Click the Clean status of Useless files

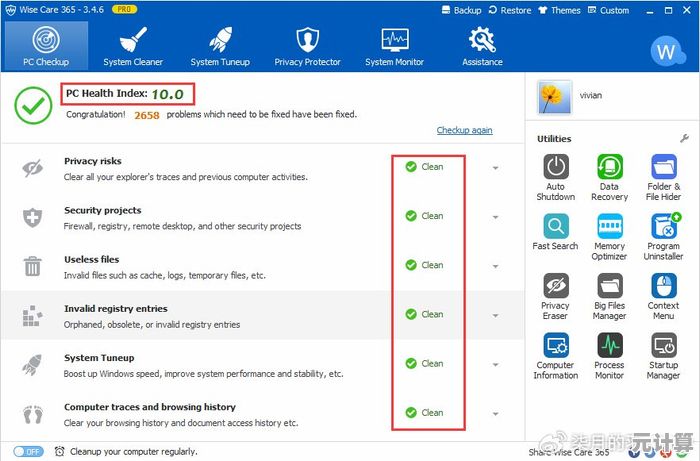tap(425, 265)
